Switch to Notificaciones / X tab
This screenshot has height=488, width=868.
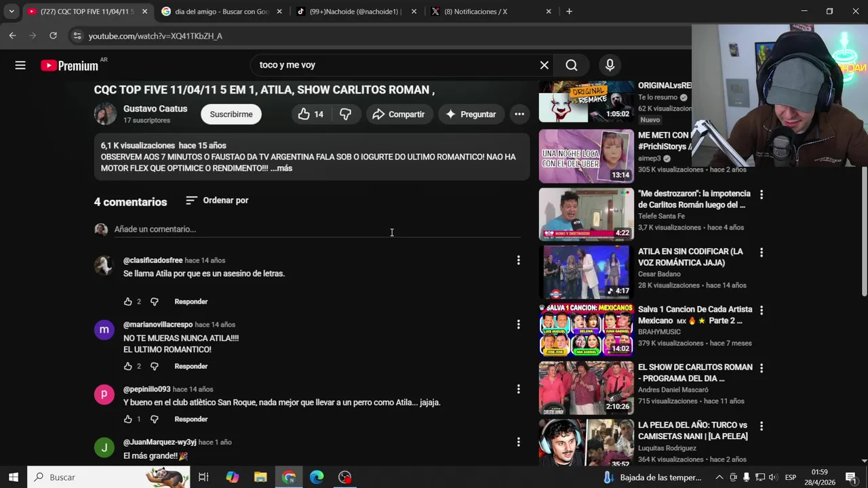(491, 12)
